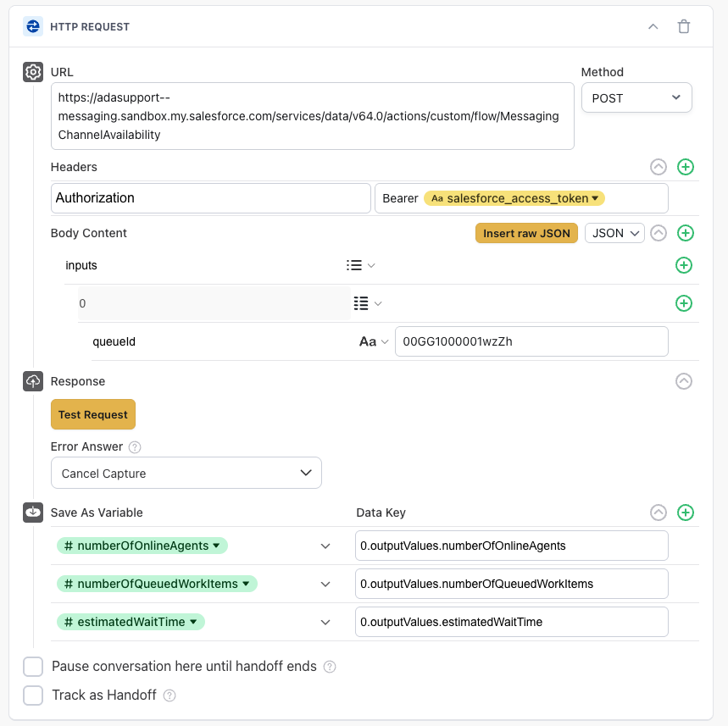The width and height of the screenshot is (728, 726).
Task: Add a field to the inputs list
Action: tap(684, 265)
